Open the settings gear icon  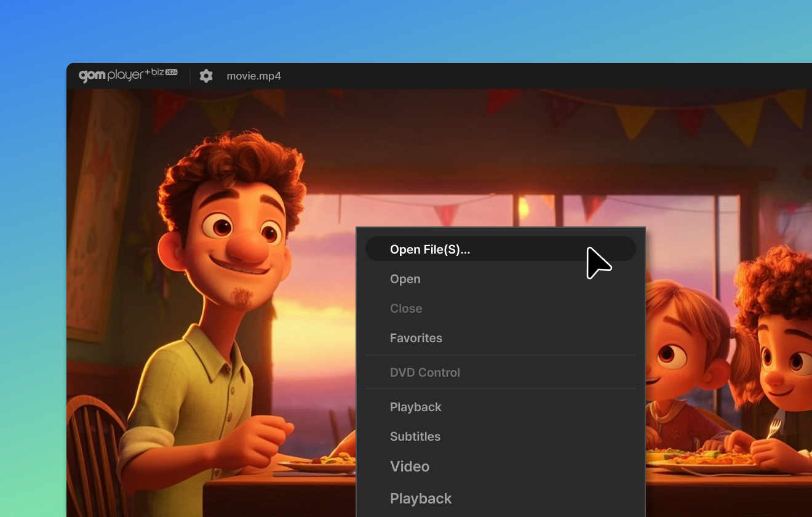pos(206,76)
